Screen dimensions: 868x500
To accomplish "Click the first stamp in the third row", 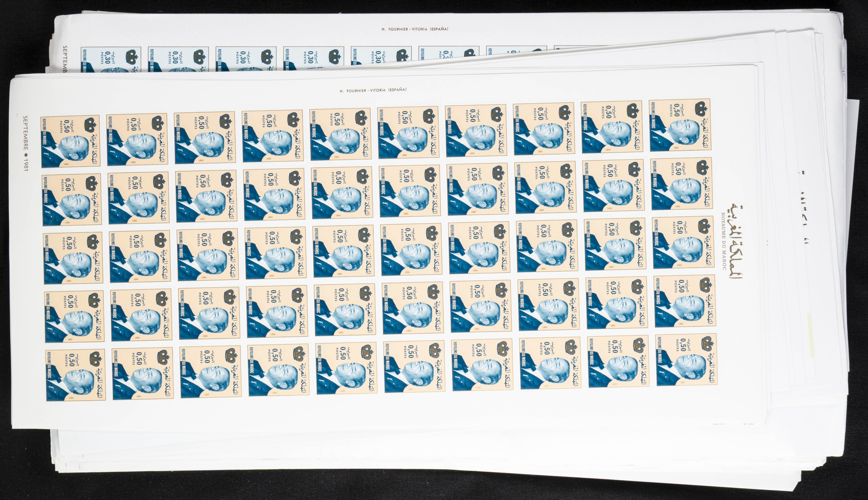I will point(73,258).
